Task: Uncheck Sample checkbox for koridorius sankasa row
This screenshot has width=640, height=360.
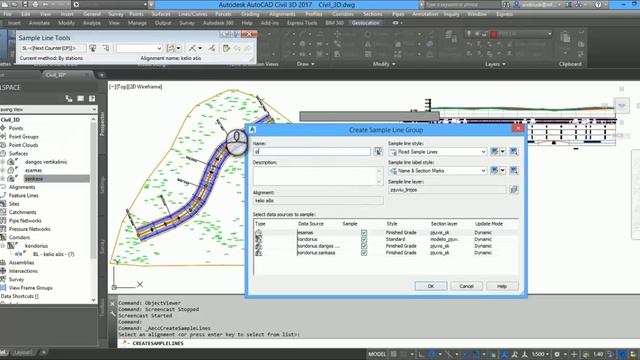Action: [x=364, y=253]
